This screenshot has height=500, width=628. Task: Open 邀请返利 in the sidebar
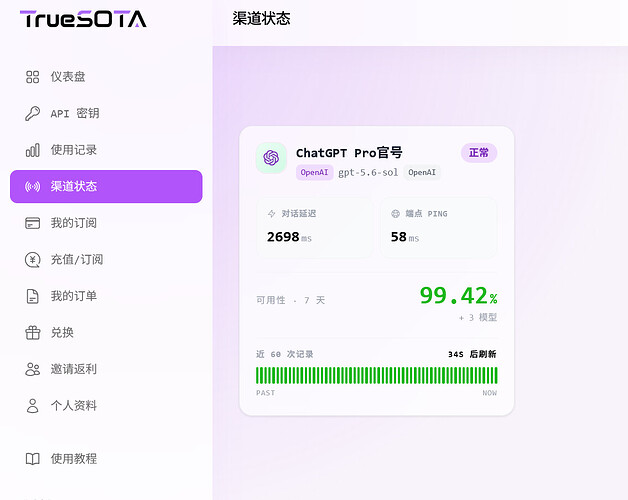pyautogui.click(x=106, y=369)
